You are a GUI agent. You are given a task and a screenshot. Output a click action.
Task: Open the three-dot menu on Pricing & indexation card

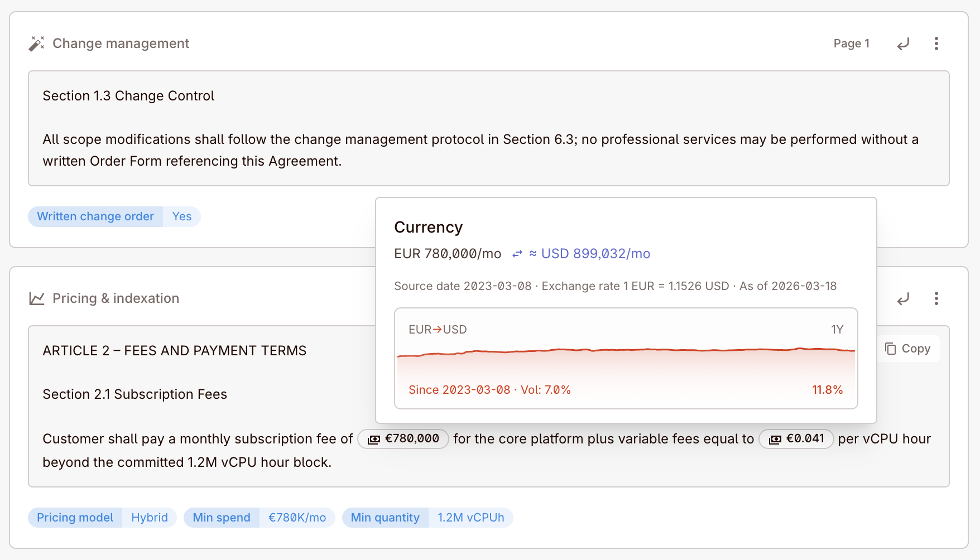(936, 299)
